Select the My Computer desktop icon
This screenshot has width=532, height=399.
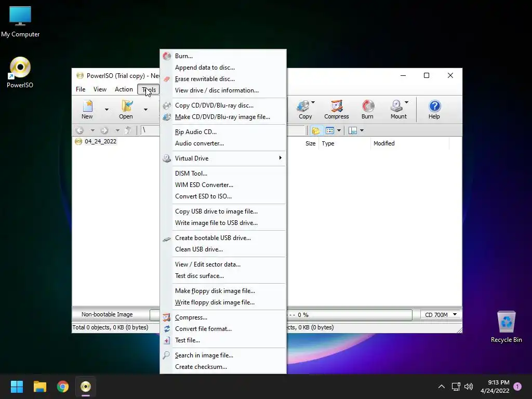coord(20,22)
